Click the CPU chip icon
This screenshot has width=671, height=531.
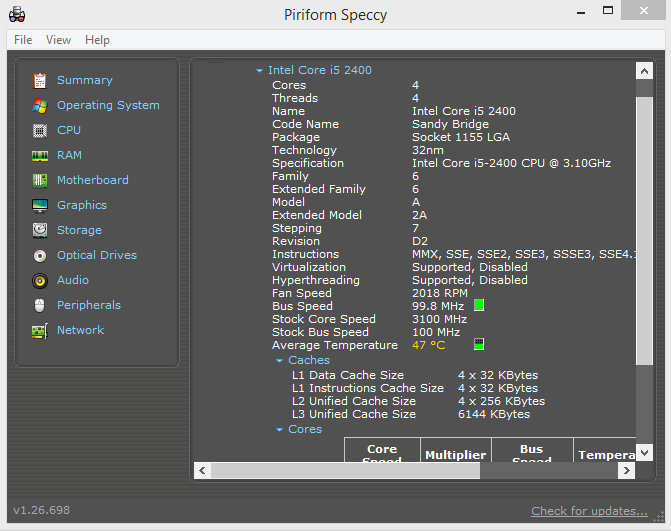pos(40,131)
